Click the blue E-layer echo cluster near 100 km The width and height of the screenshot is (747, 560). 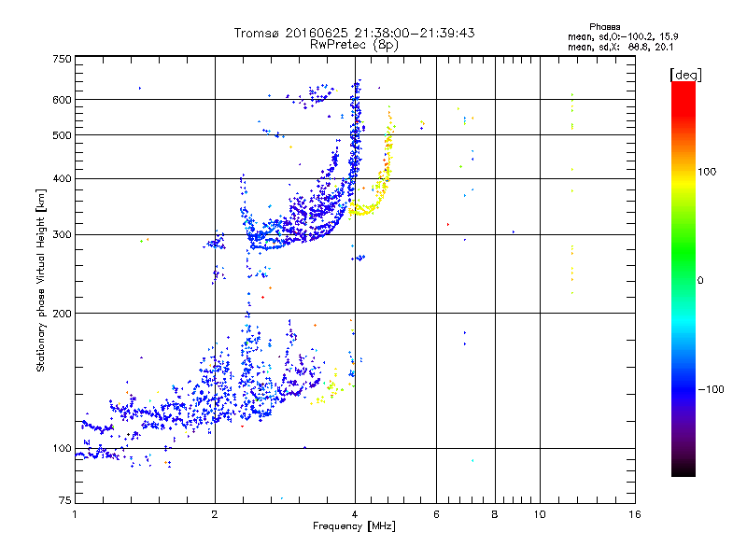point(98,453)
